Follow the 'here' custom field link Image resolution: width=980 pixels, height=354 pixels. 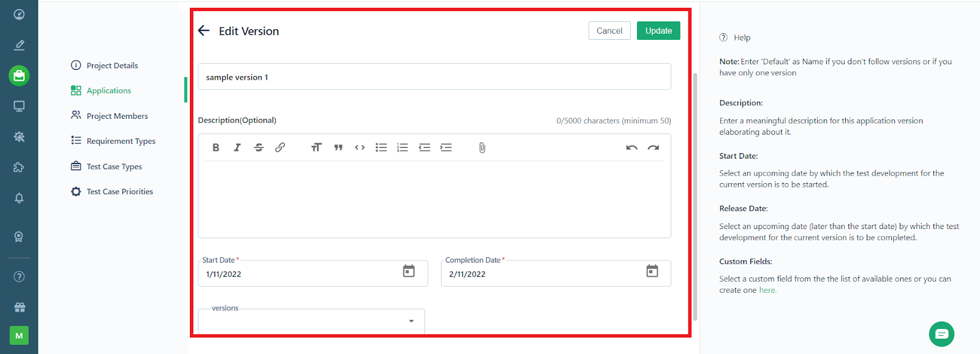pyautogui.click(x=767, y=290)
